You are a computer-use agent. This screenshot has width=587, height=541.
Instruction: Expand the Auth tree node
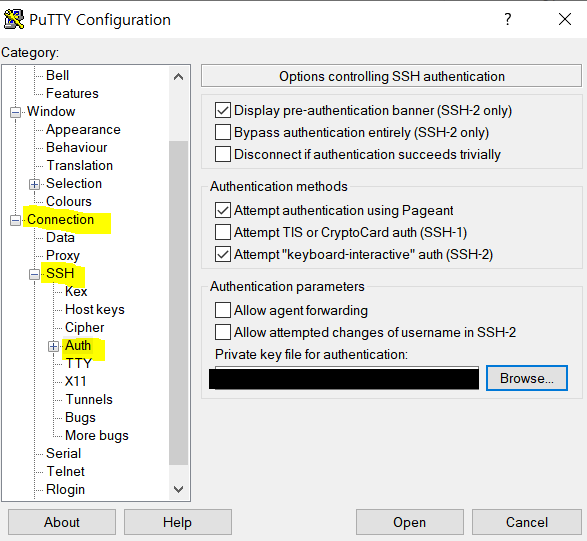tap(53, 346)
